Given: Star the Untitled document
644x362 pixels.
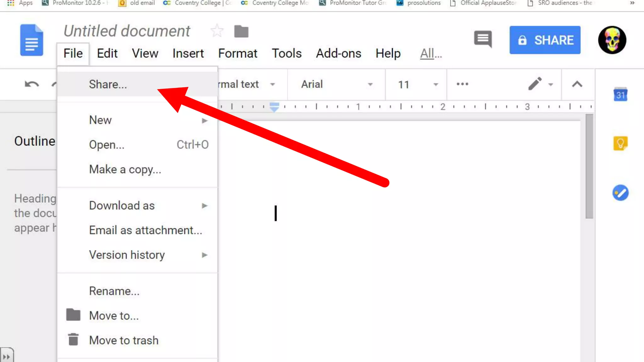Looking at the screenshot, I should (217, 31).
